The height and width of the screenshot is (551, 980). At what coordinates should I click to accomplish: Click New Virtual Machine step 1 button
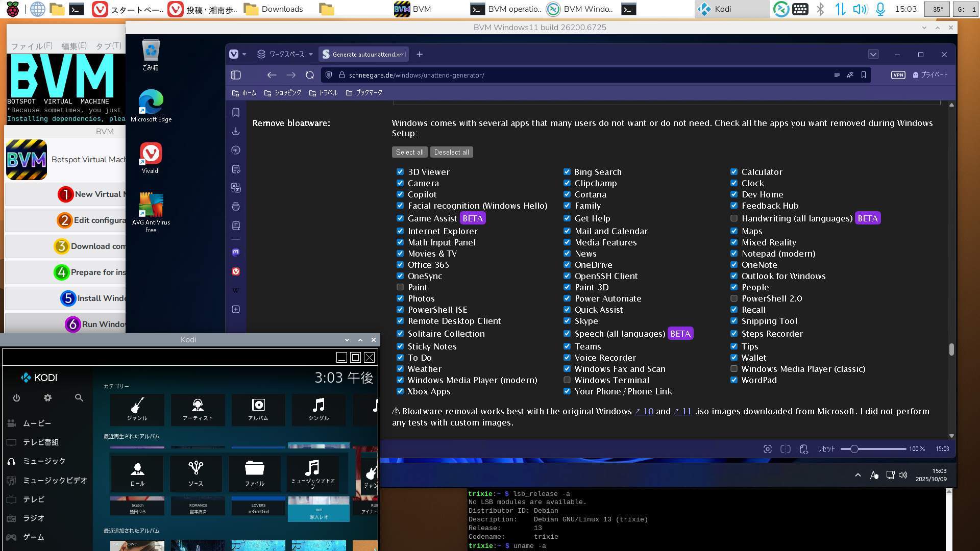(92, 194)
